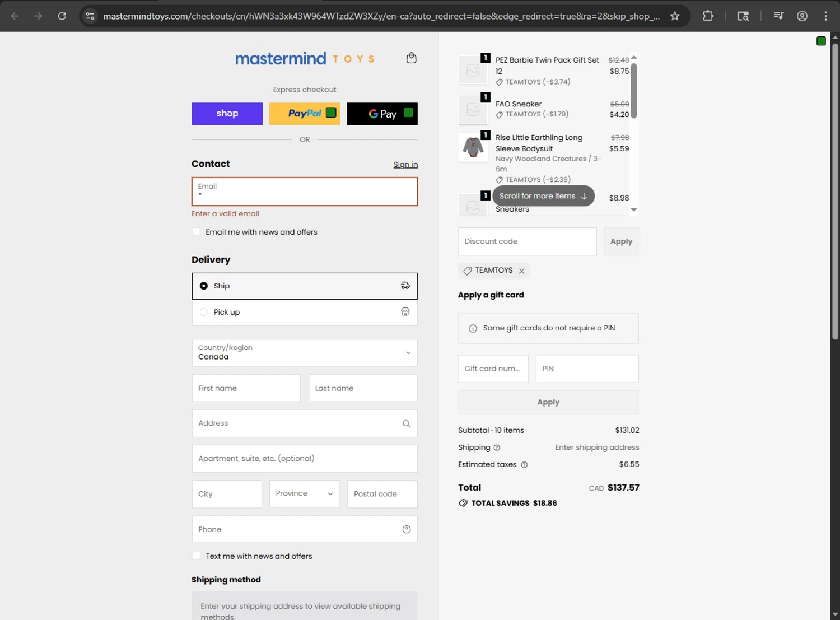The image size is (840, 620).
Task: Click the FAO Sneaker product thumbnail placeholder
Action: click(473, 110)
